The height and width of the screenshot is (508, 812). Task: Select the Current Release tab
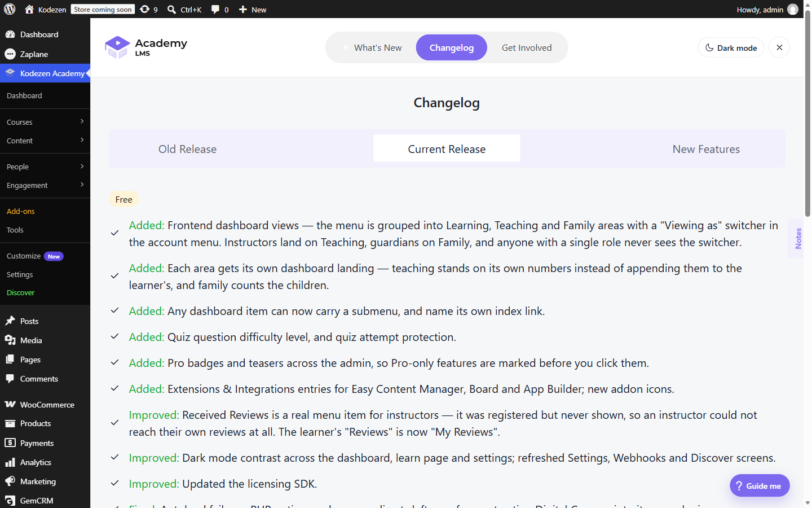click(x=447, y=149)
